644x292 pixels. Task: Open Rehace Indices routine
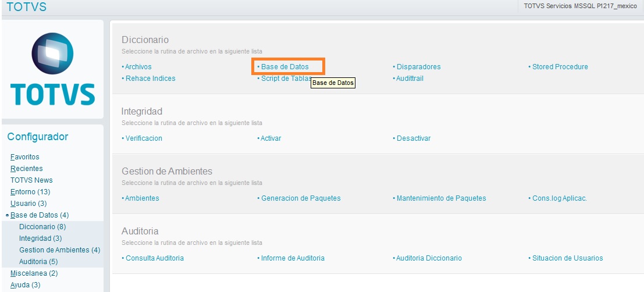(x=150, y=78)
